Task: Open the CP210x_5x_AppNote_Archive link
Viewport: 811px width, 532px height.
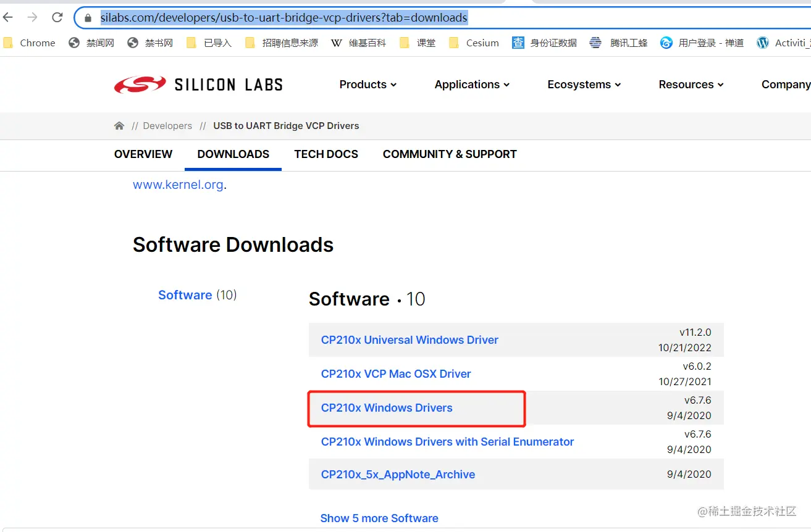Action: 398,475
